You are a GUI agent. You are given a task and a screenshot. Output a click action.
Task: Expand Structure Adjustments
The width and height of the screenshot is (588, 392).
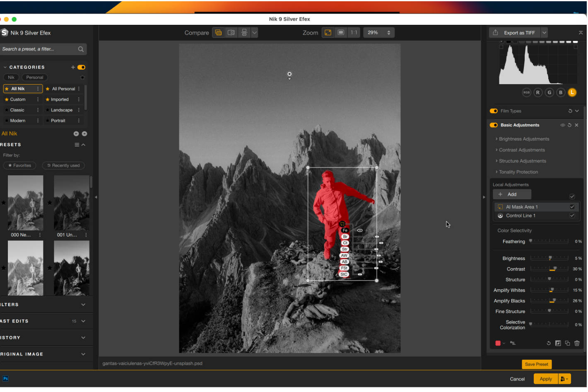pos(522,161)
